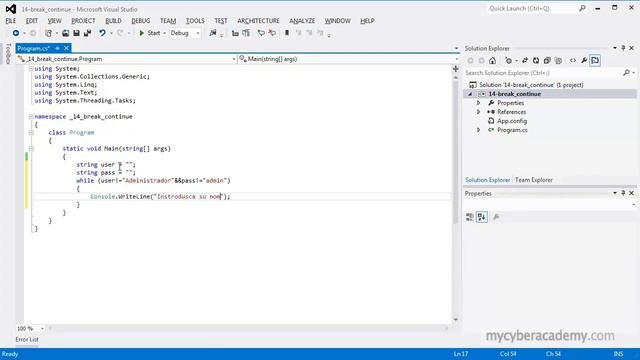Click the Alphabetical sort icon in Properties panel

click(482, 217)
